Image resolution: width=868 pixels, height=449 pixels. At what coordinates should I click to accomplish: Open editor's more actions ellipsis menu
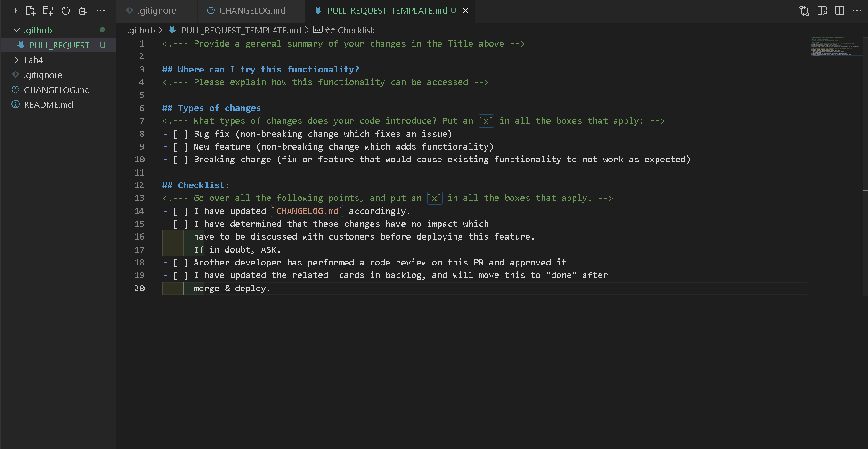pyautogui.click(x=857, y=10)
